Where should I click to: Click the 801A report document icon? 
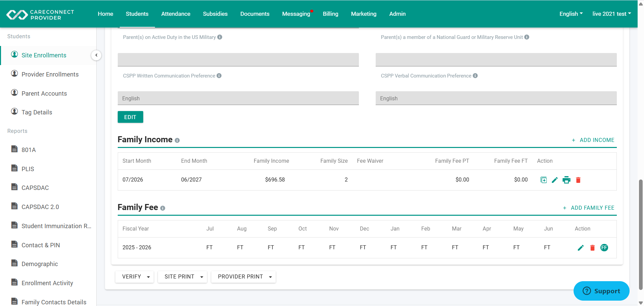pos(14,149)
